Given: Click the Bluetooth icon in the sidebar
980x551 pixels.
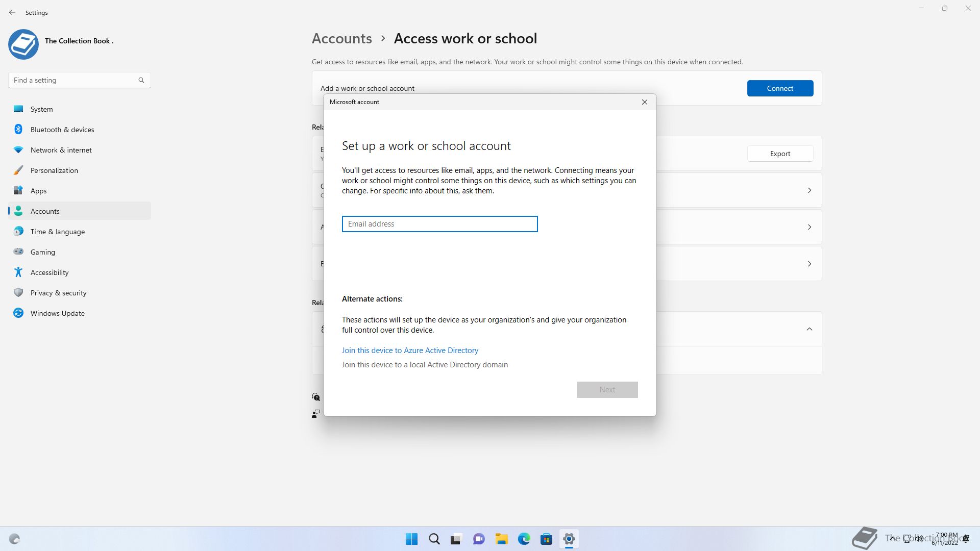Looking at the screenshot, I should [x=18, y=130].
